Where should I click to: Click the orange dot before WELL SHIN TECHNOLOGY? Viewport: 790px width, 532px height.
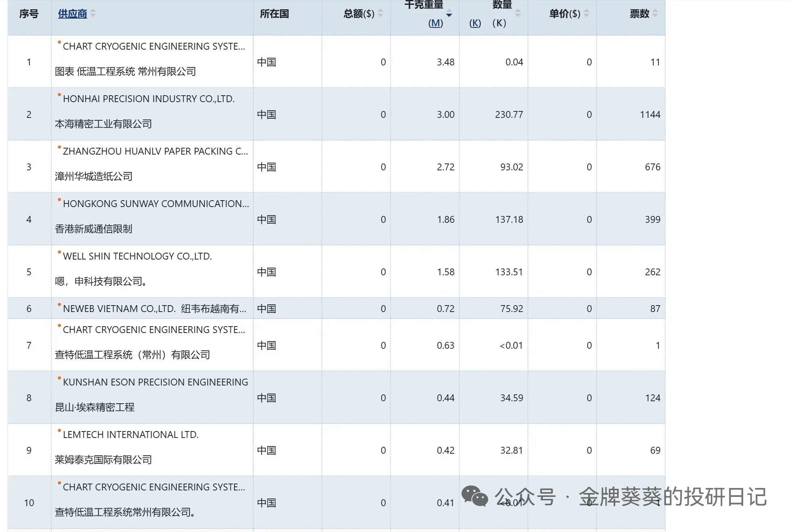59,252
